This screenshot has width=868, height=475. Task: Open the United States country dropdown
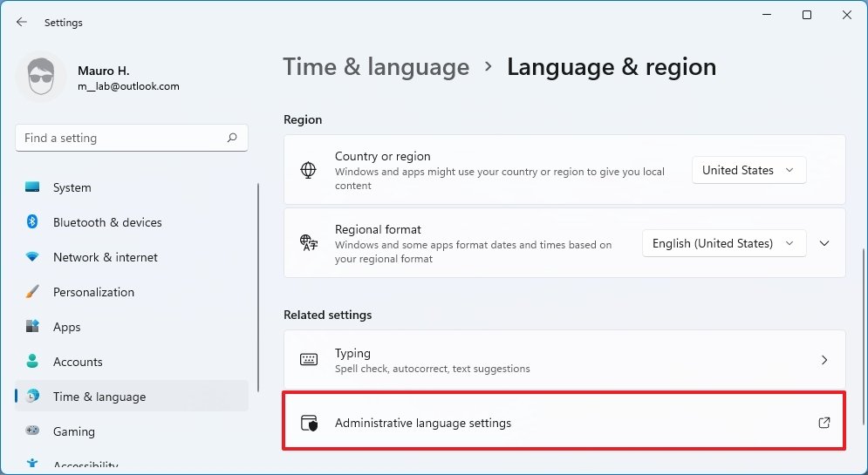point(748,170)
